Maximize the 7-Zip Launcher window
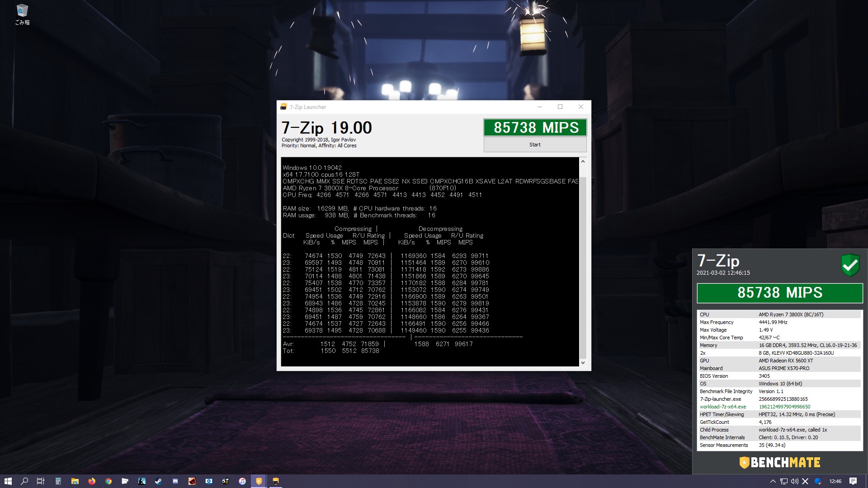 560,107
